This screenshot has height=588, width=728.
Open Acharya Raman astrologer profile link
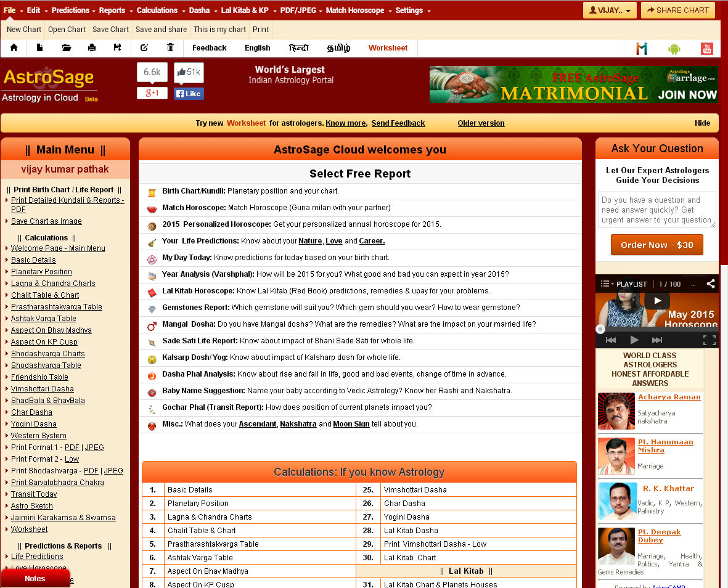click(669, 397)
